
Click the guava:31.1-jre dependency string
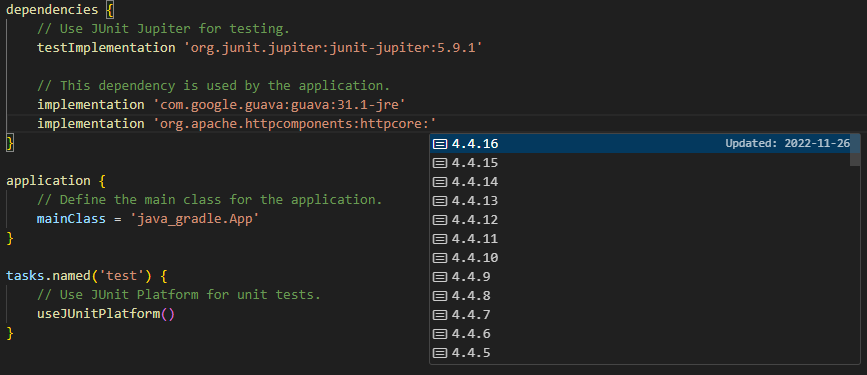pos(279,105)
